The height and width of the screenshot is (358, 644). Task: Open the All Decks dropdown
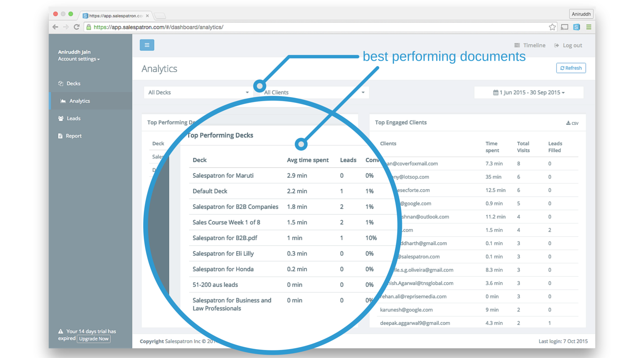point(198,92)
